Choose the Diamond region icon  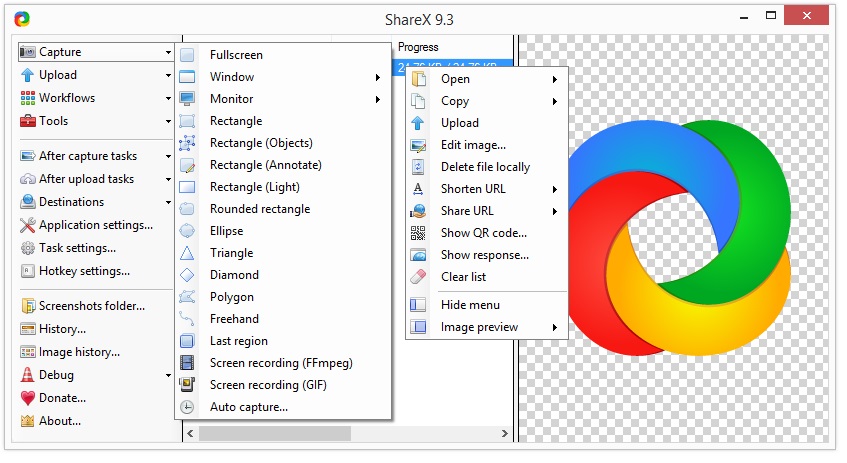(187, 275)
